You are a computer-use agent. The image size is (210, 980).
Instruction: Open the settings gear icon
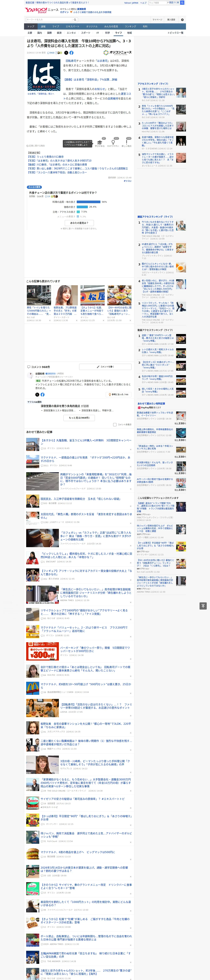[x=182, y=20]
